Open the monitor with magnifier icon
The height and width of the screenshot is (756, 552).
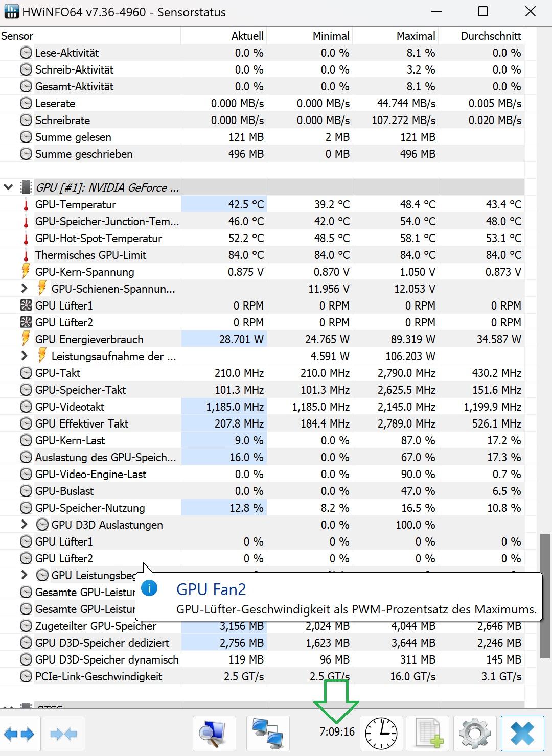(214, 734)
